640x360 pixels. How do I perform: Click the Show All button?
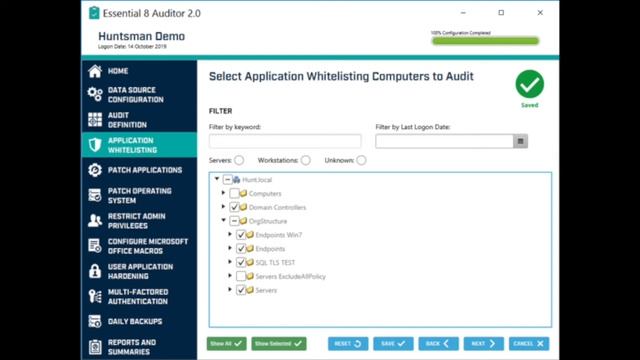[226, 344]
